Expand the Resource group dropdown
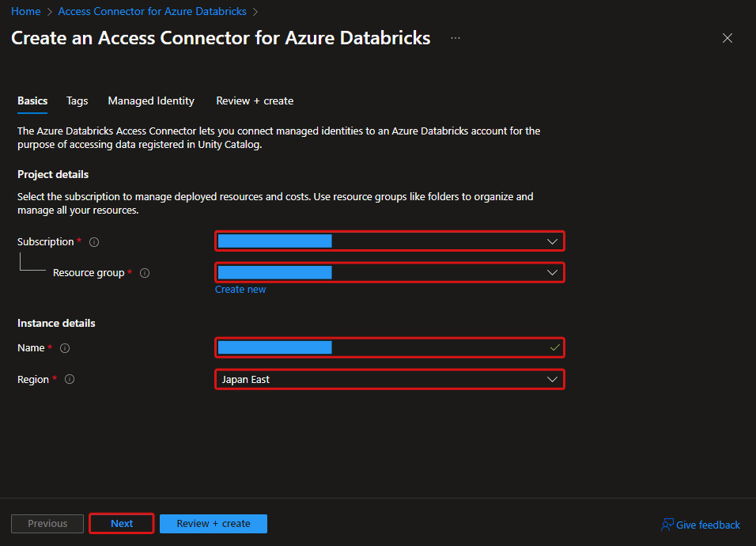The height and width of the screenshot is (546, 756). pyautogui.click(x=390, y=272)
